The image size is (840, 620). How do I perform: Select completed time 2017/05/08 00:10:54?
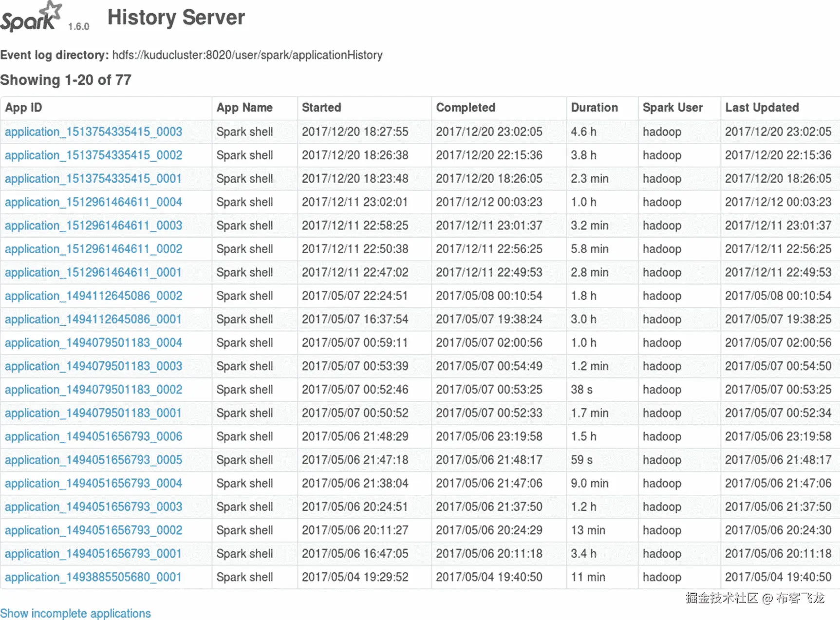point(489,296)
